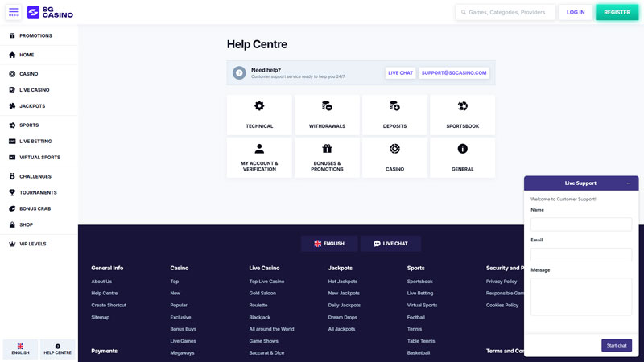
Task: Open the Sportsbook help category
Action: click(462, 114)
